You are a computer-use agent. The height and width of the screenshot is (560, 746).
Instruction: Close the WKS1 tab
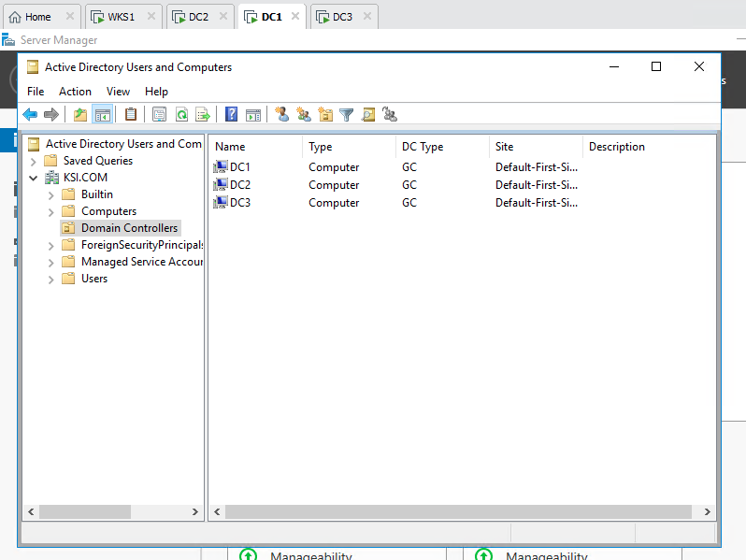151,16
